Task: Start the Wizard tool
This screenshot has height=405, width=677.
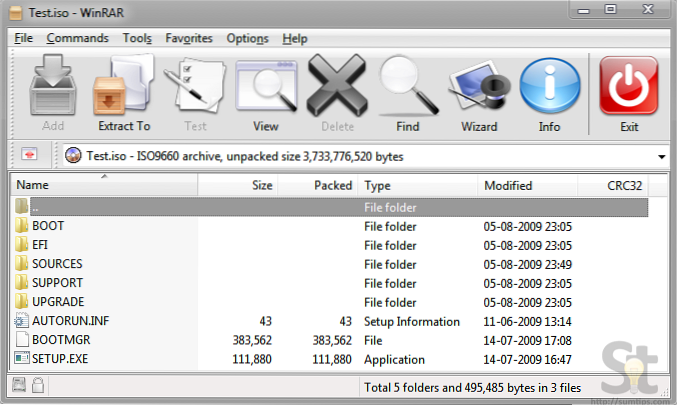Action: click(479, 94)
